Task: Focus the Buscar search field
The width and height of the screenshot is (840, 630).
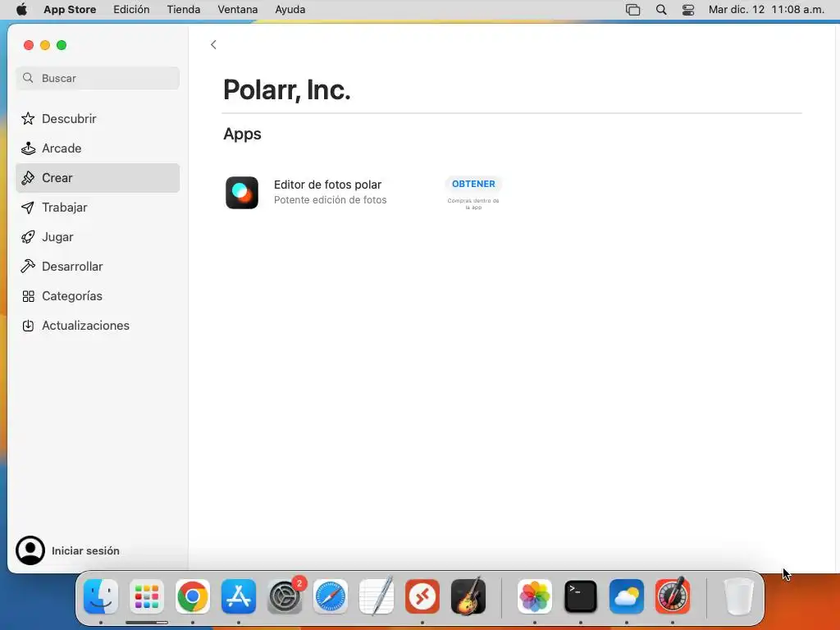Action: tap(98, 78)
